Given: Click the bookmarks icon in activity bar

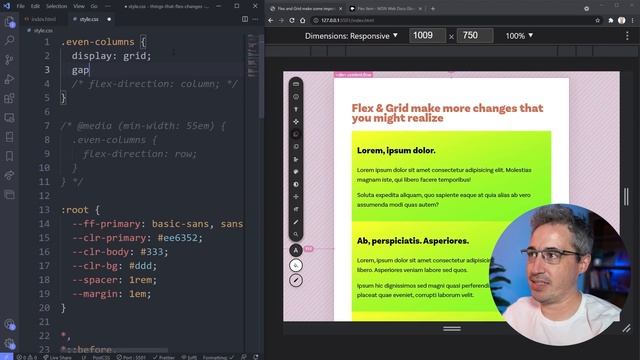Looking at the screenshot, I should 9,156.
